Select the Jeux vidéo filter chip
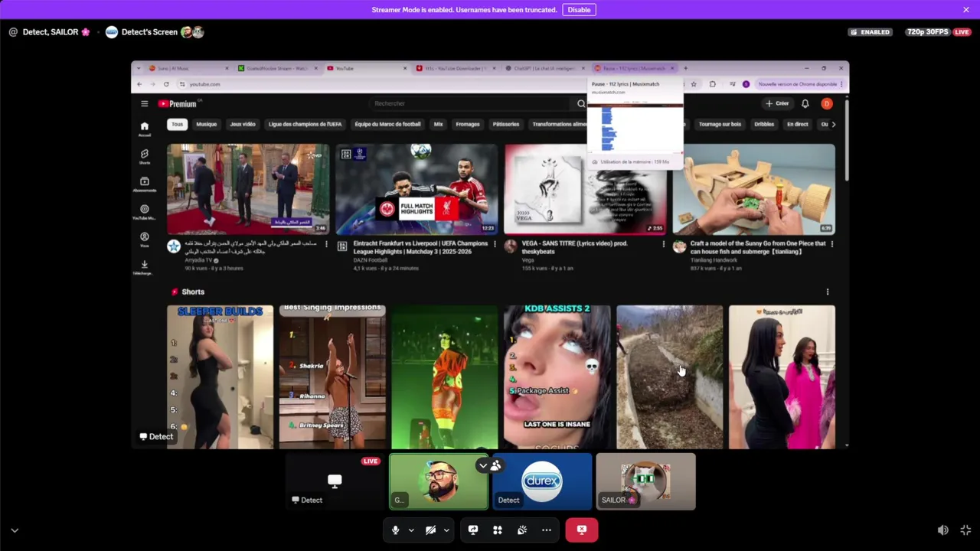980x551 pixels. (243, 124)
